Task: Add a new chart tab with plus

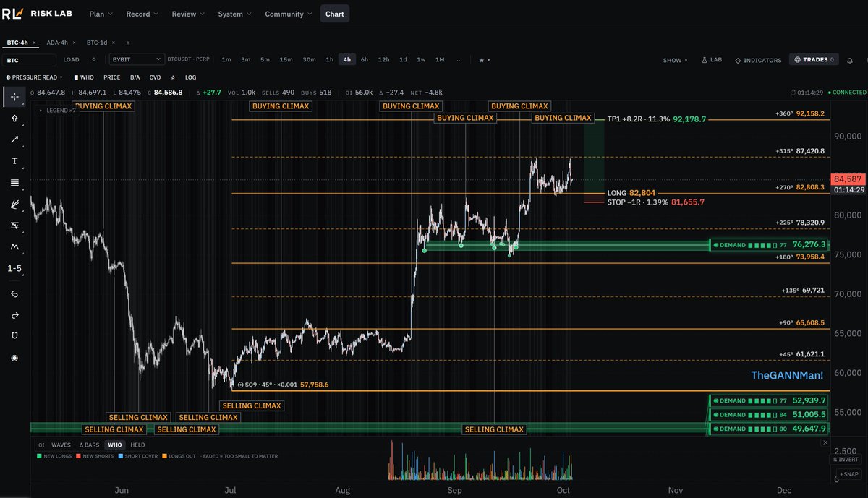Action: [x=128, y=43]
